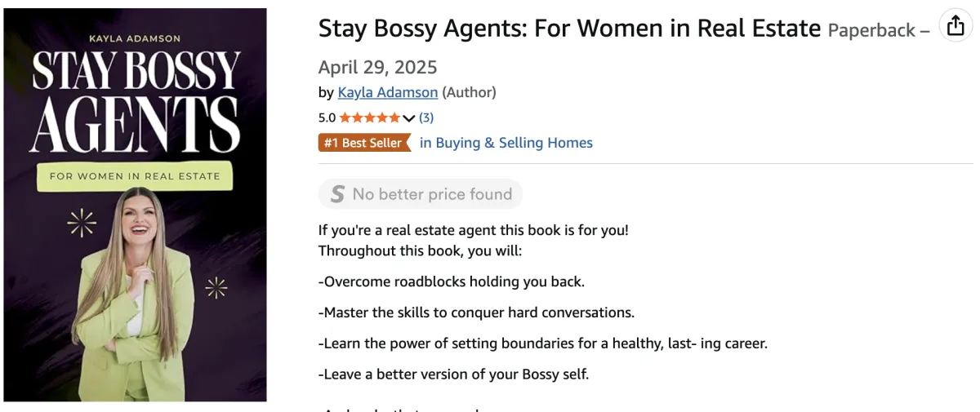This screenshot has width=980, height=412.
Task: Click the 5.0 rating number
Action: [x=327, y=117]
